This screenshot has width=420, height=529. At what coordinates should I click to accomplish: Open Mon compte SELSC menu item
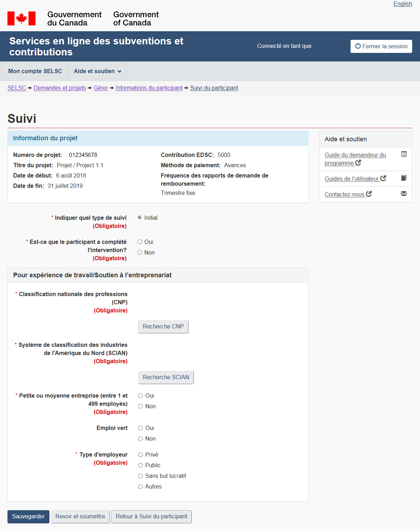coord(35,71)
